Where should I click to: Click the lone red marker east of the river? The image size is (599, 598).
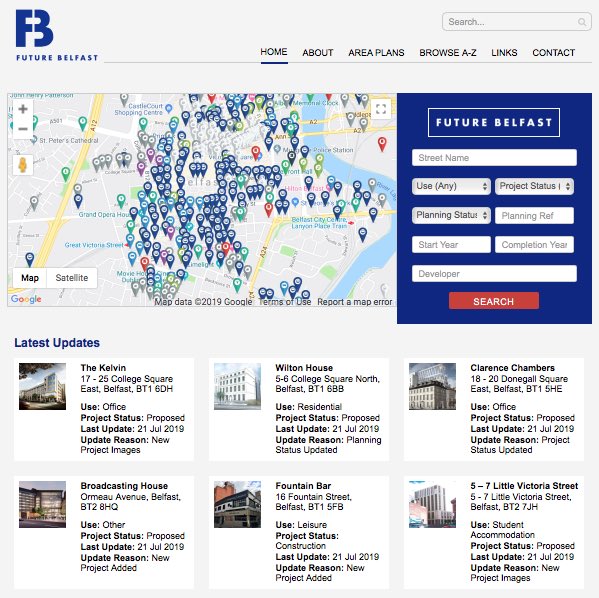pyautogui.click(x=382, y=144)
